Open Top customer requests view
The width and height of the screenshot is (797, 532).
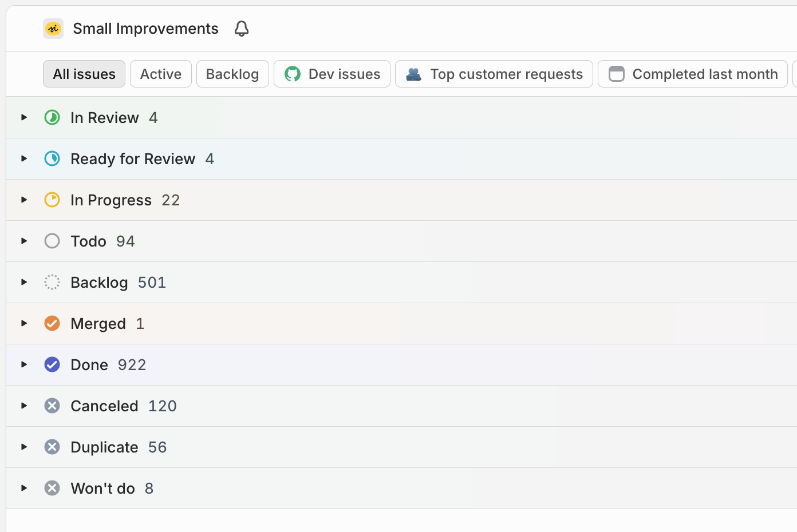(494, 74)
